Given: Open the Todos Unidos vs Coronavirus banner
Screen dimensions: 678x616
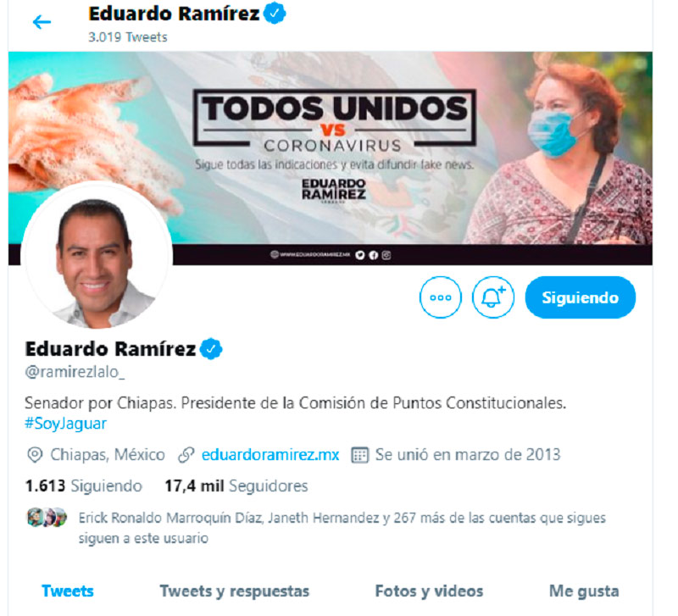Looking at the screenshot, I should [x=331, y=158].
